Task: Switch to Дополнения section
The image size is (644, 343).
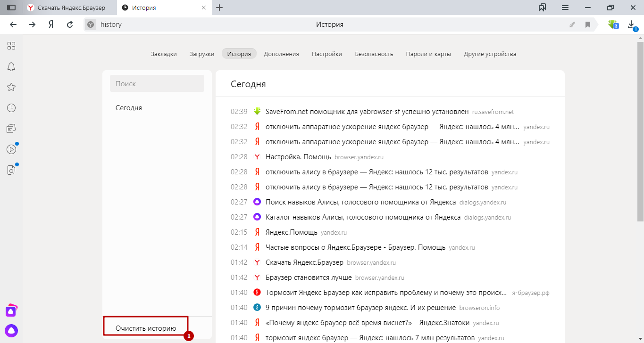Action: (x=281, y=54)
